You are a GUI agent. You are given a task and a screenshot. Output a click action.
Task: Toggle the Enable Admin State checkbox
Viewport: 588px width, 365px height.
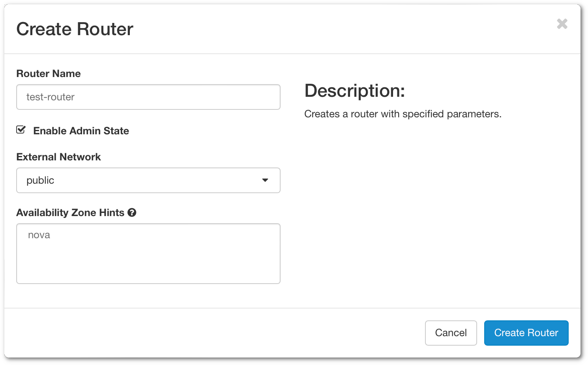click(x=21, y=130)
